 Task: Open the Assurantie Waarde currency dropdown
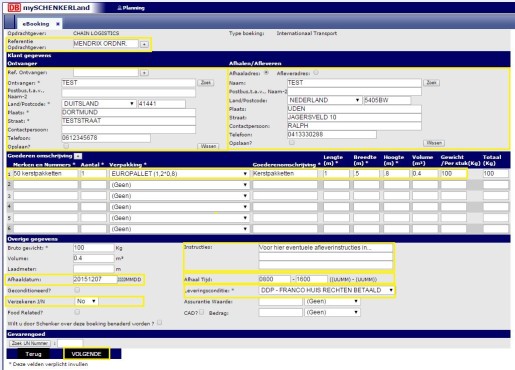coord(332,301)
